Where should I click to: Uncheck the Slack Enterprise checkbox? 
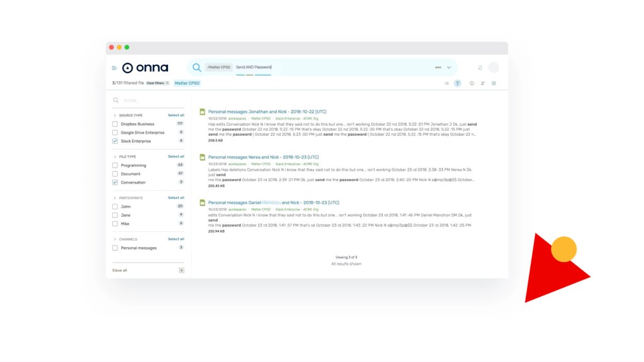(115, 141)
